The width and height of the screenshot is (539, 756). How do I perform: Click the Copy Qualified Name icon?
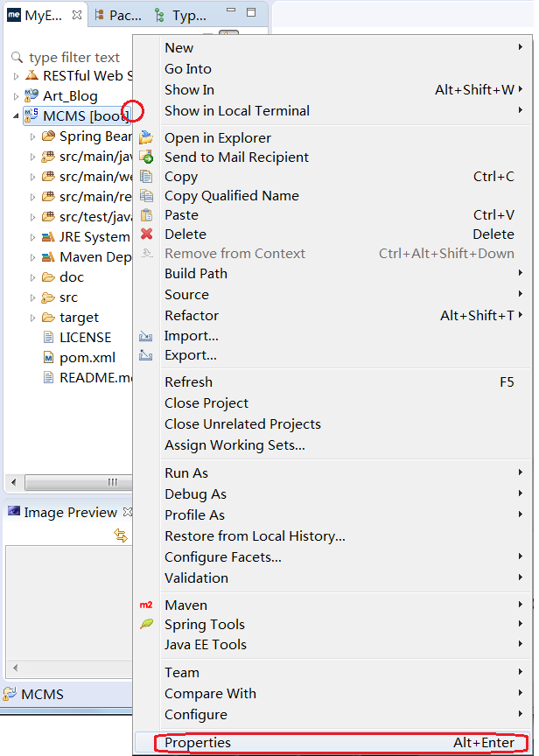[146, 196]
